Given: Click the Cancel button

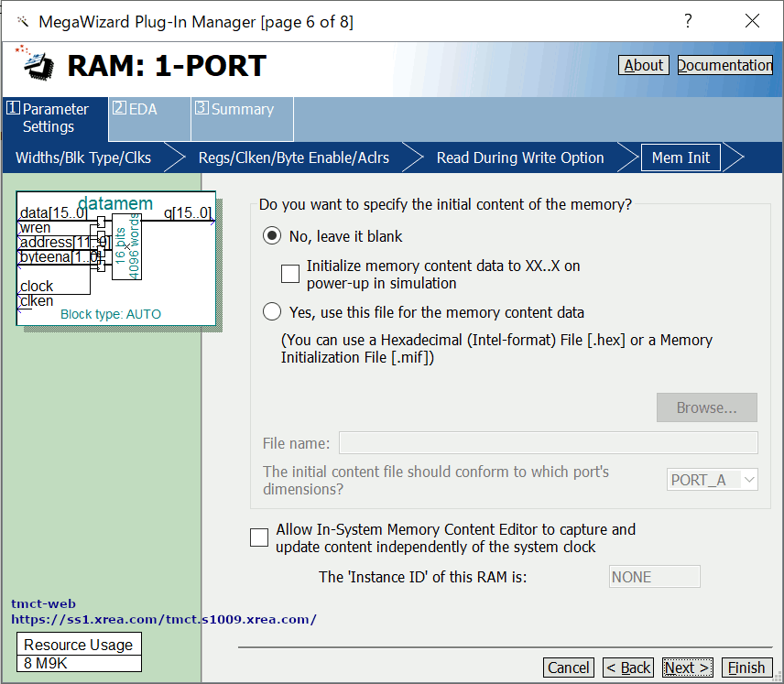Looking at the screenshot, I should [569, 668].
